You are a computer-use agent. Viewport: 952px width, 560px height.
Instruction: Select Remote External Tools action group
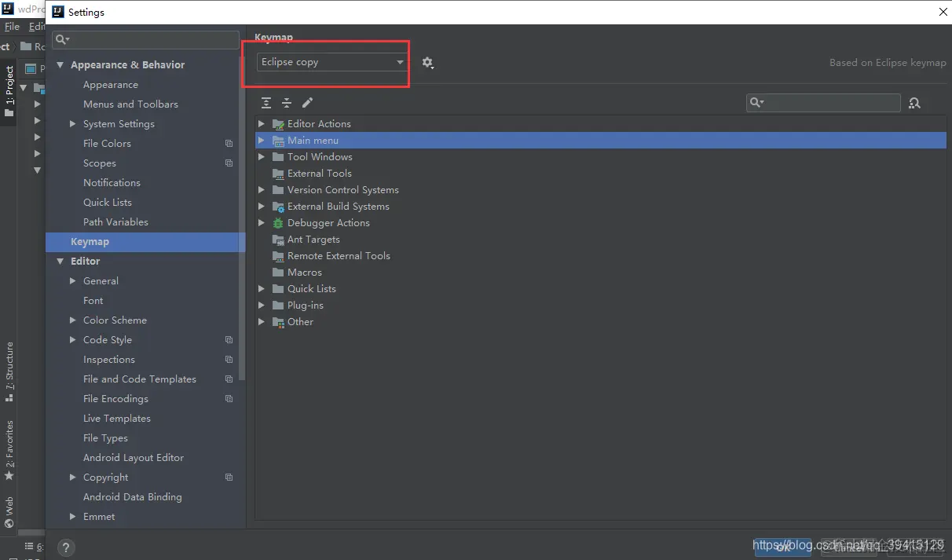339,256
